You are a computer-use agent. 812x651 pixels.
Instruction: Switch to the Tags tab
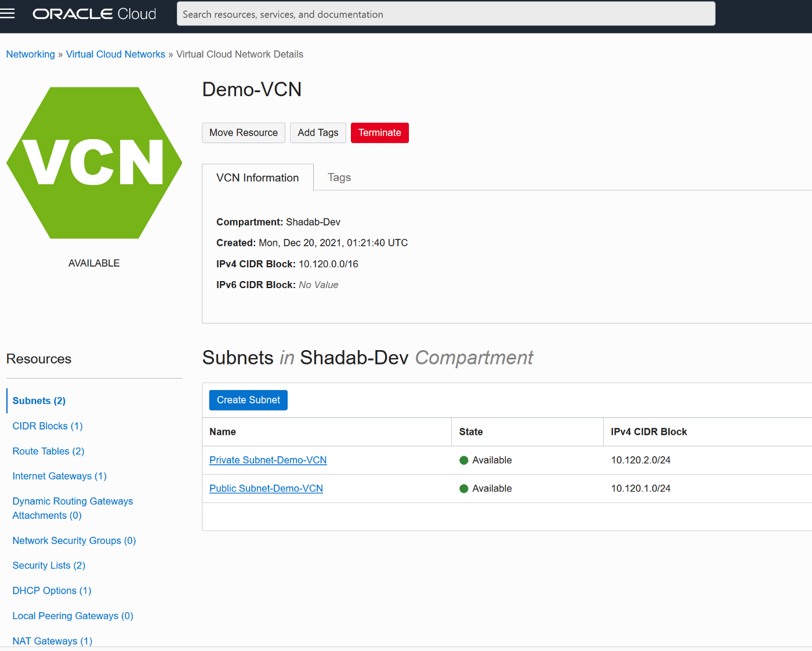339,177
